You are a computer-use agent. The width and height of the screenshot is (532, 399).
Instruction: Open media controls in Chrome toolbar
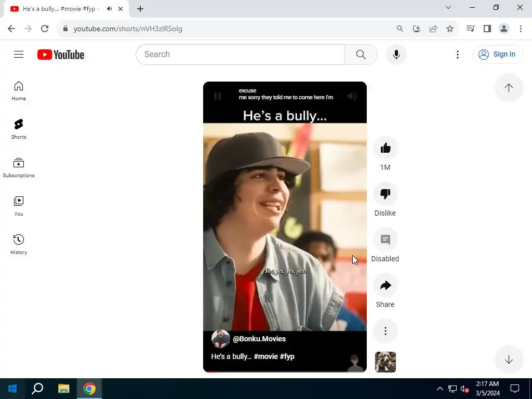tap(470, 29)
